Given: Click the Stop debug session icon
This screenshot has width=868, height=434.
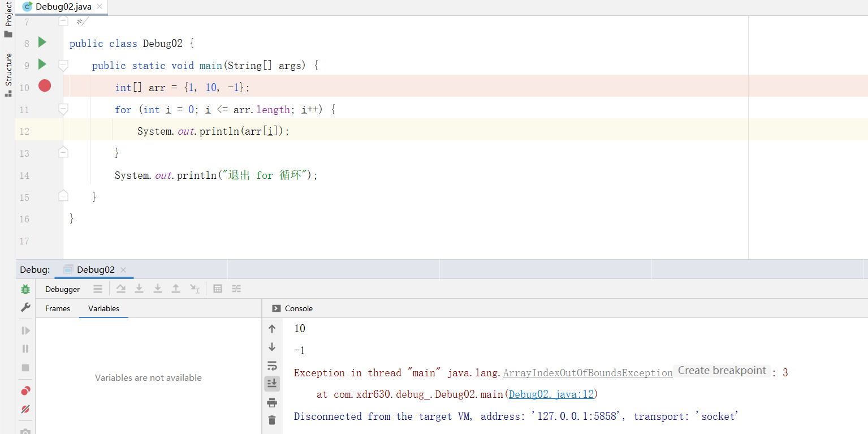Looking at the screenshot, I should pos(25,367).
